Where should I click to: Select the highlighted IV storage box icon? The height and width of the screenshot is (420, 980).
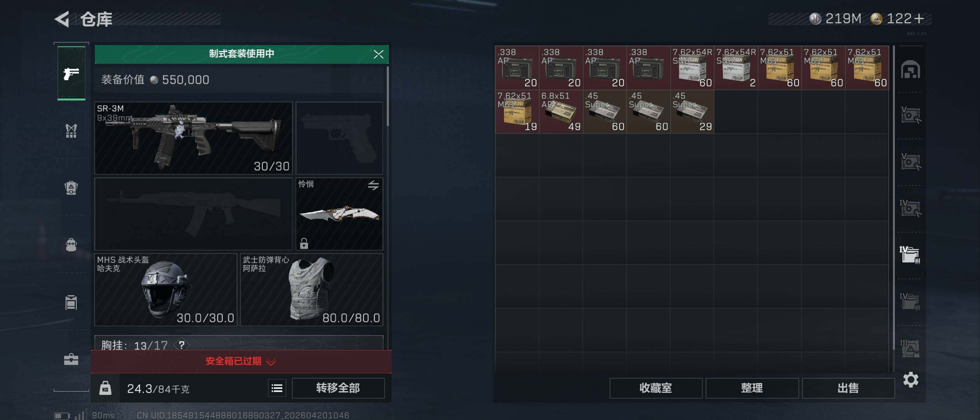910,255
